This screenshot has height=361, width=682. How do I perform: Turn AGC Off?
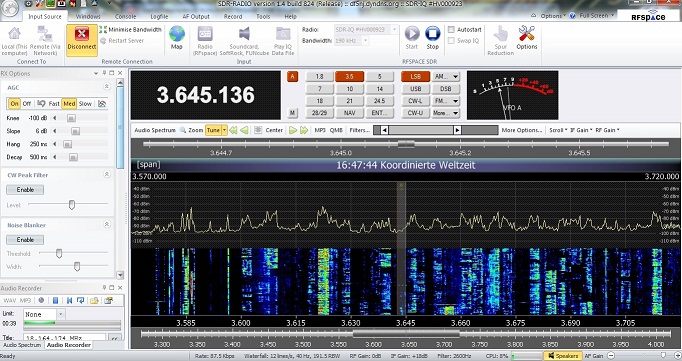click(27, 104)
